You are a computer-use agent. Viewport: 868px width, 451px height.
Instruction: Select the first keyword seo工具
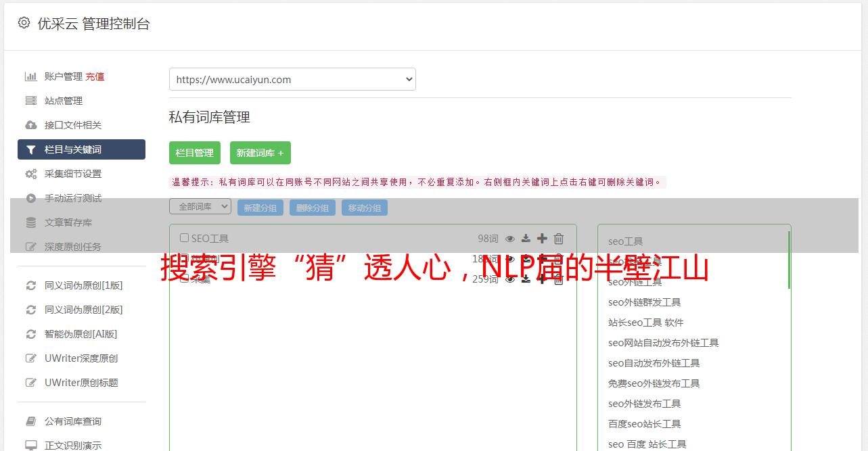click(x=625, y=241)
